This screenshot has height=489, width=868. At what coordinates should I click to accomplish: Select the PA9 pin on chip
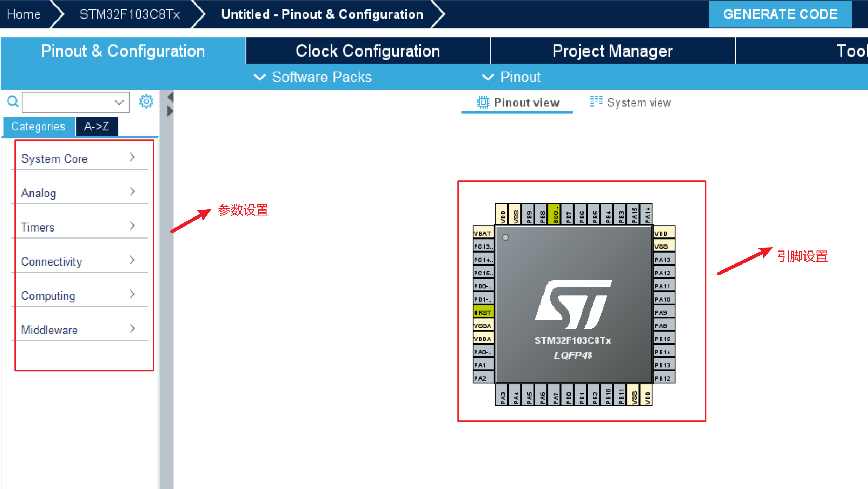pos(663,312)
